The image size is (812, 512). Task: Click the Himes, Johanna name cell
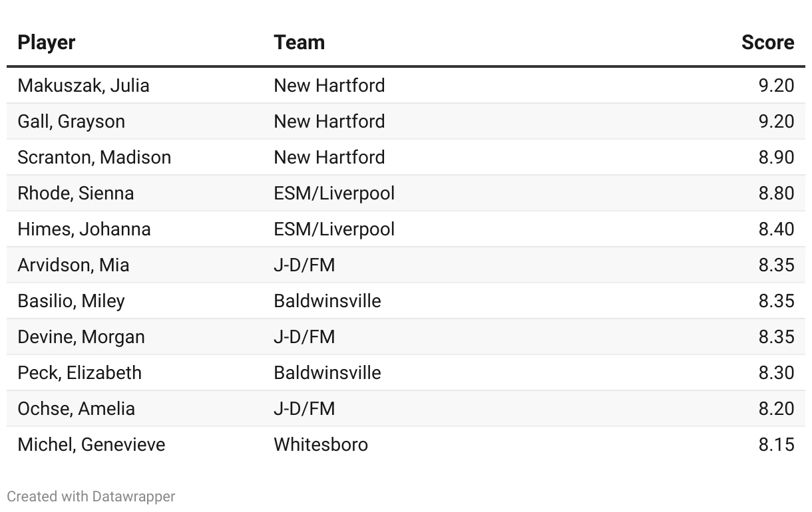pos(84,229)
